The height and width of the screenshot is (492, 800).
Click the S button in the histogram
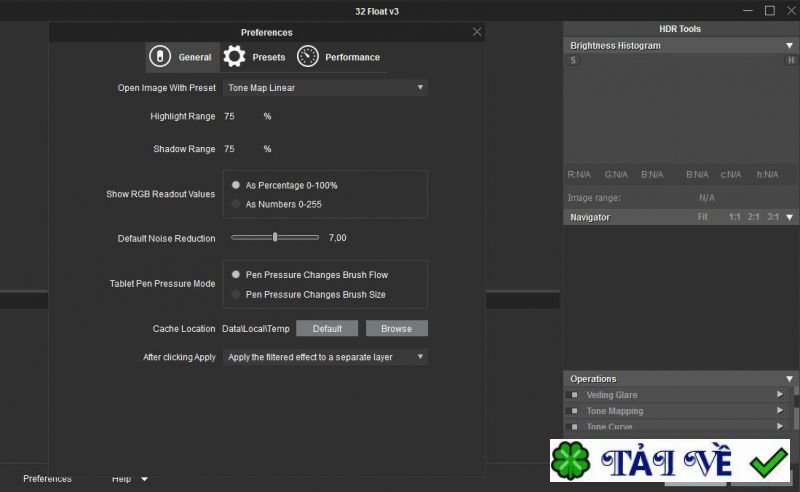573,60
